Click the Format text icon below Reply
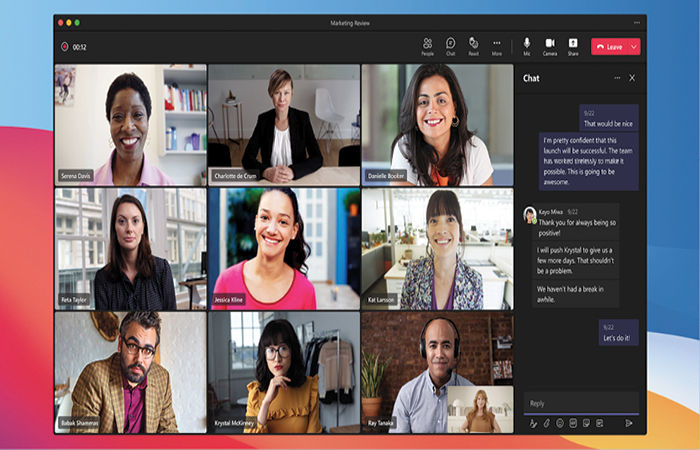The height and width of the screenshot is (450, 700). point(533,423)
